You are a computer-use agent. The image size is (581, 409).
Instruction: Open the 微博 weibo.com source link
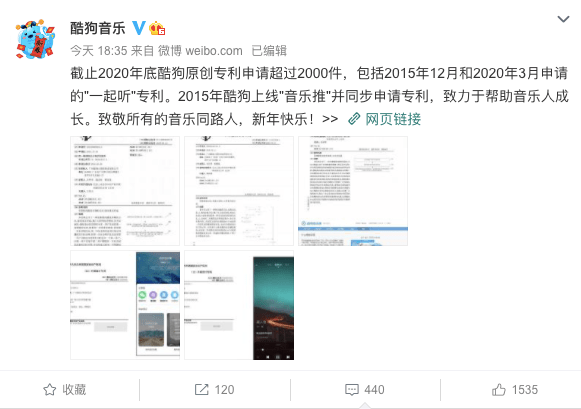[x=200, y=51]
